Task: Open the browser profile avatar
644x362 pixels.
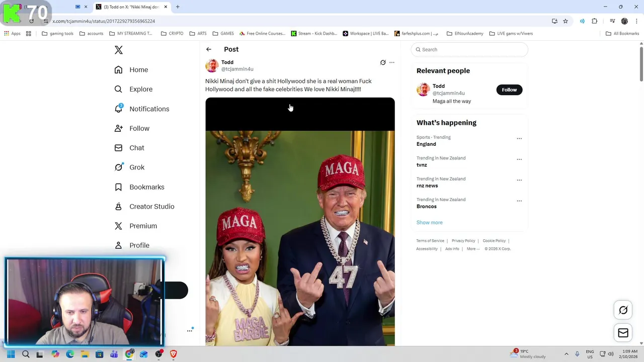Action: click(x=624, y=21)
